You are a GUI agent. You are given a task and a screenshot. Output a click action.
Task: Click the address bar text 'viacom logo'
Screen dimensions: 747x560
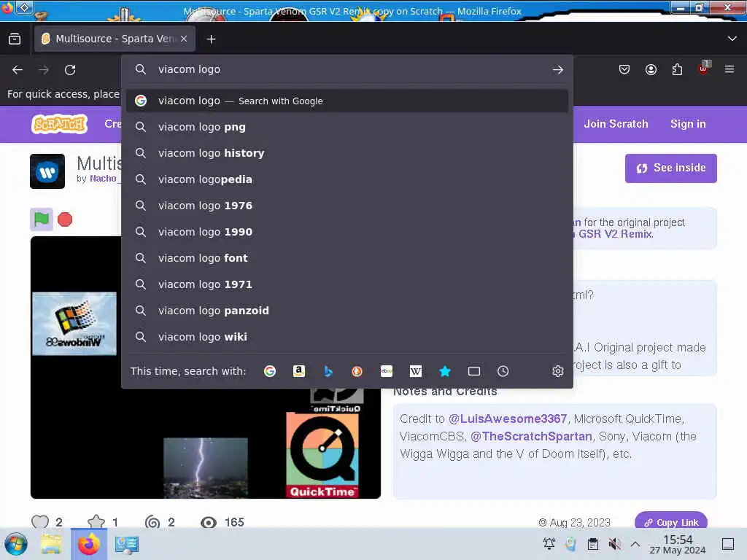pos(189,69)
